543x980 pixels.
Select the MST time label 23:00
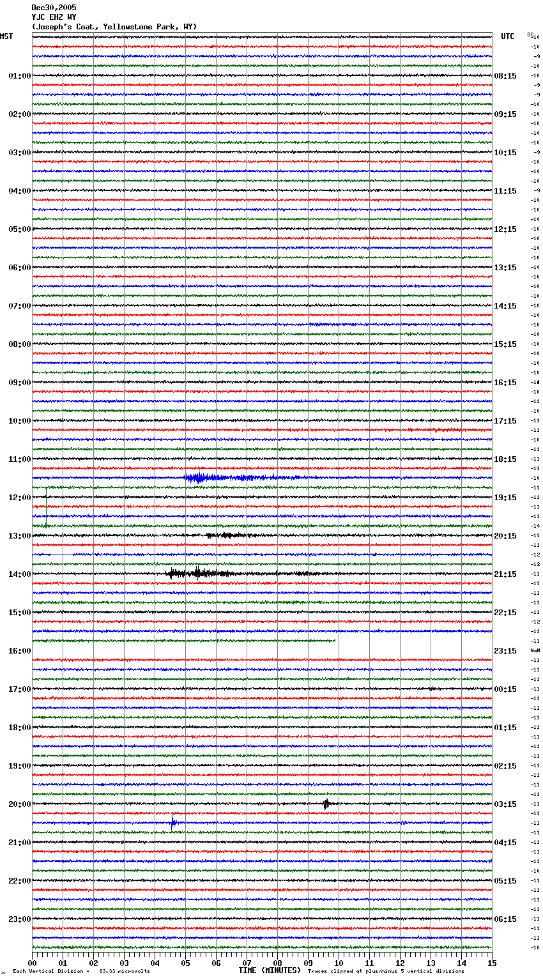click(20, 919)
